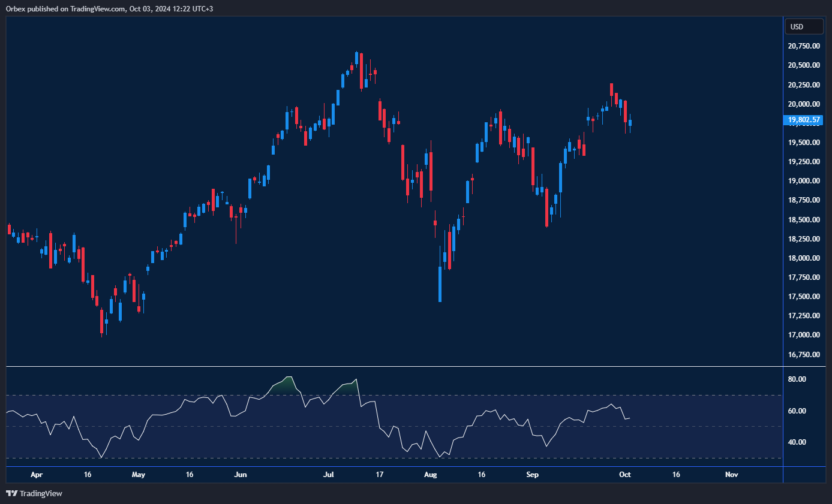
Task: Open the USD price scale unit selector
Action: click(804, 26)
